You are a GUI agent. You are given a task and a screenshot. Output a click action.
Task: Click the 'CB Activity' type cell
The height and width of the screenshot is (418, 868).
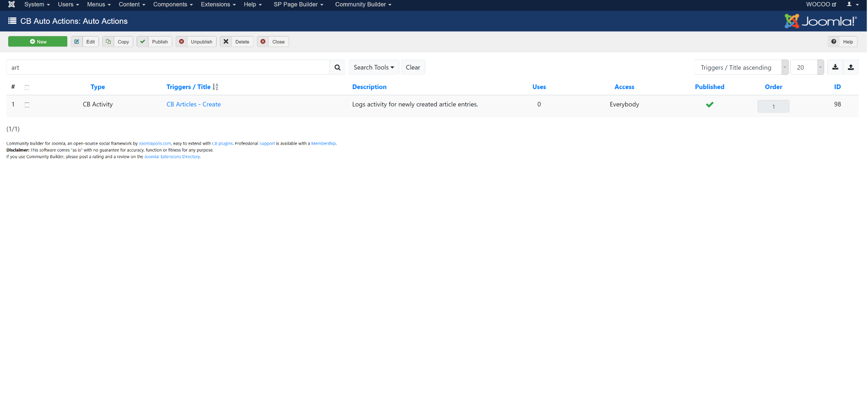[x=98, y=104]
